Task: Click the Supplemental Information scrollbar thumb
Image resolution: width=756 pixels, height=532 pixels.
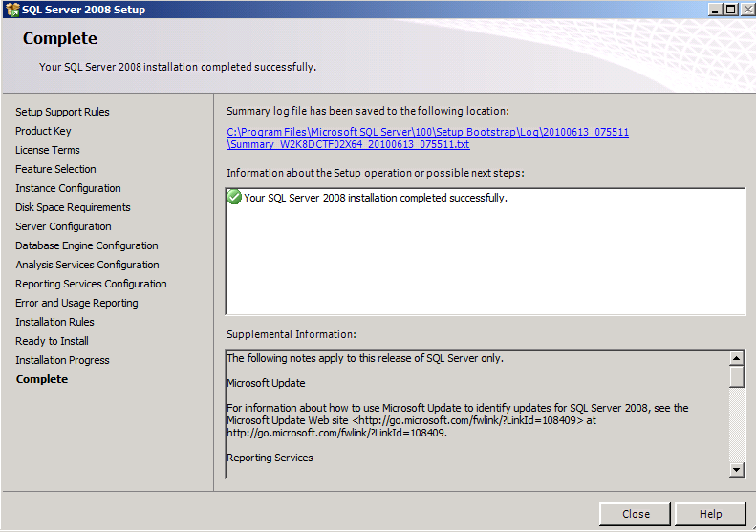Action: coord(736,376)
